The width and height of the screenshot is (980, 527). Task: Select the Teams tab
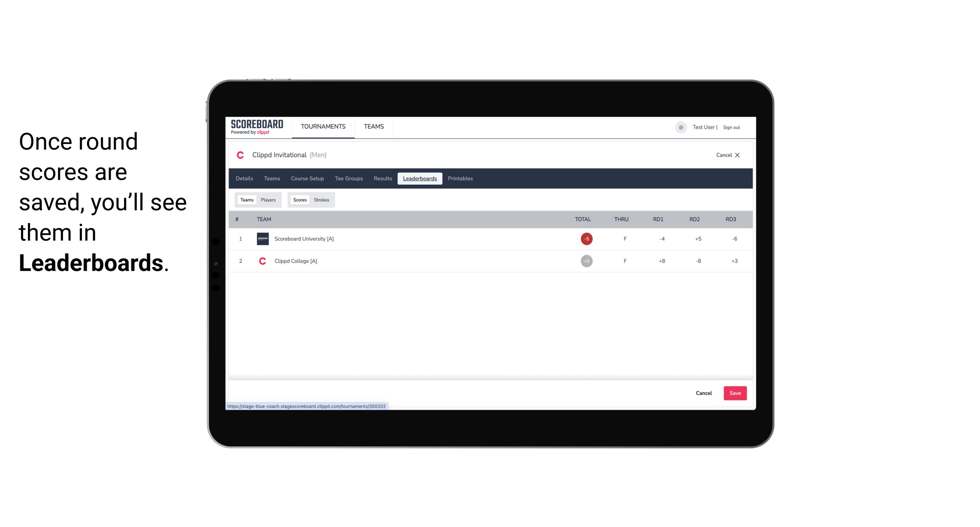[x=246, y=199]
